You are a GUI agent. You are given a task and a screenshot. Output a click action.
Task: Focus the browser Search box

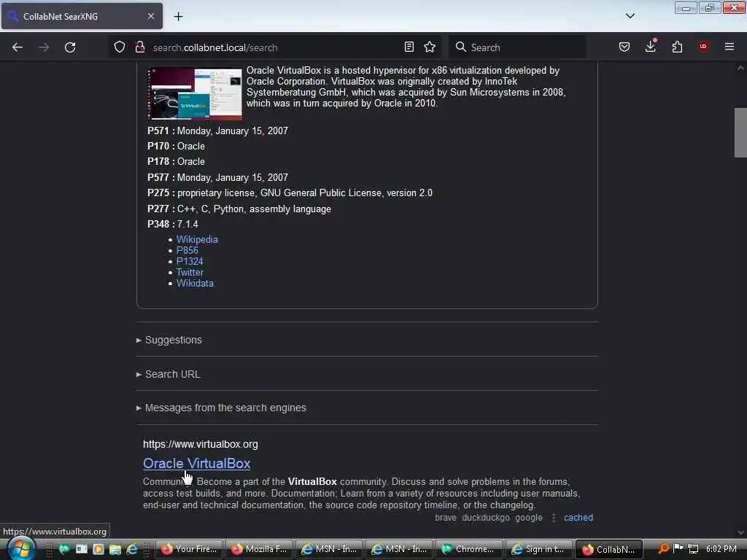coord(519,47)
